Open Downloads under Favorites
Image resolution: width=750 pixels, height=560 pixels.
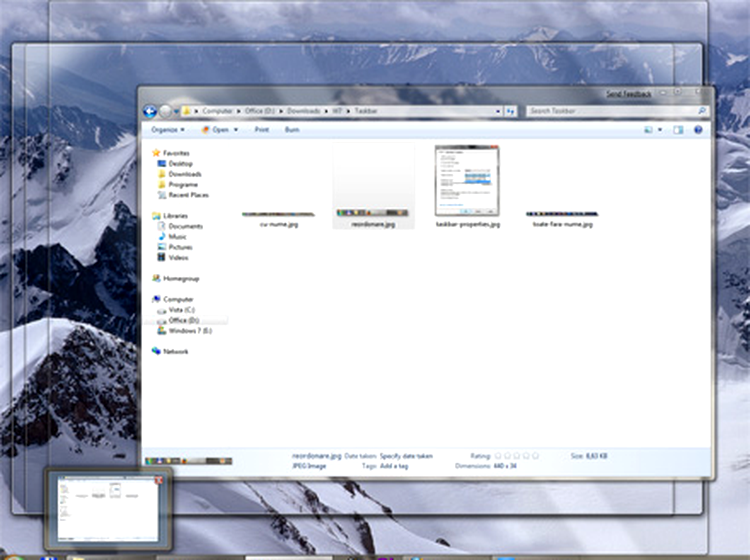coord(185,174)
